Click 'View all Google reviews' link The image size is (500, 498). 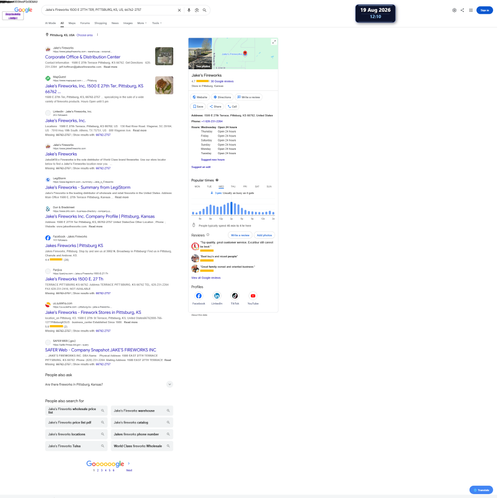(x=206, y=278)
